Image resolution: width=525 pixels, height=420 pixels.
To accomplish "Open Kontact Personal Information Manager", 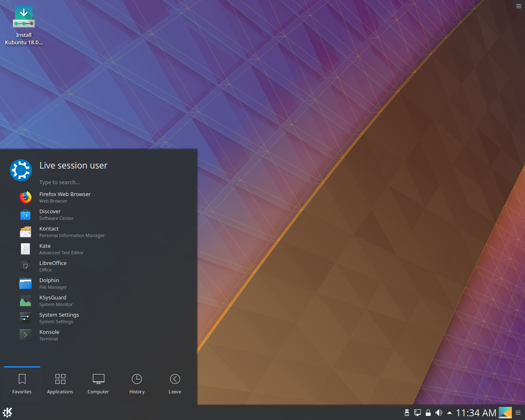I will (x=98, y=232).
